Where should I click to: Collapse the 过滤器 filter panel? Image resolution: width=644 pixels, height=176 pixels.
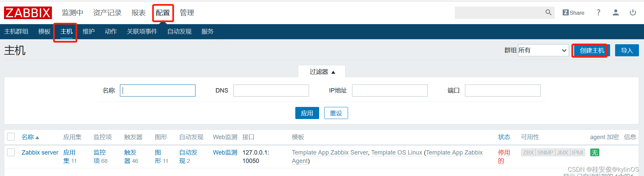coord(322,72)
